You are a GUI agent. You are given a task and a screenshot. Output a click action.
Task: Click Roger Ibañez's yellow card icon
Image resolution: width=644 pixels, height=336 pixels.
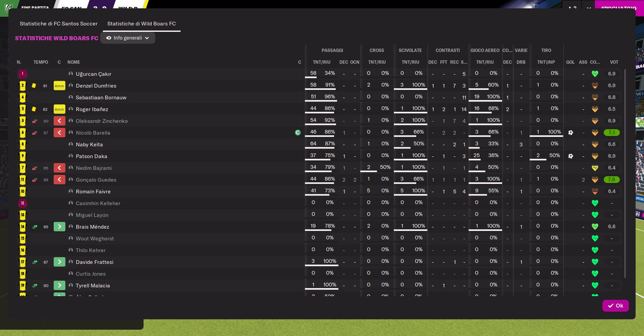34,109
